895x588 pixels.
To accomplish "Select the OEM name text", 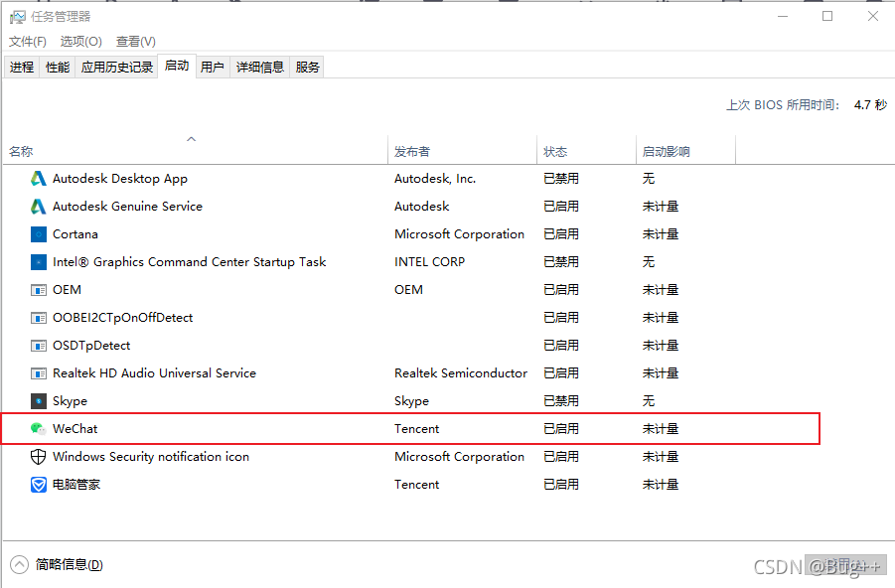I will (67, 290).
